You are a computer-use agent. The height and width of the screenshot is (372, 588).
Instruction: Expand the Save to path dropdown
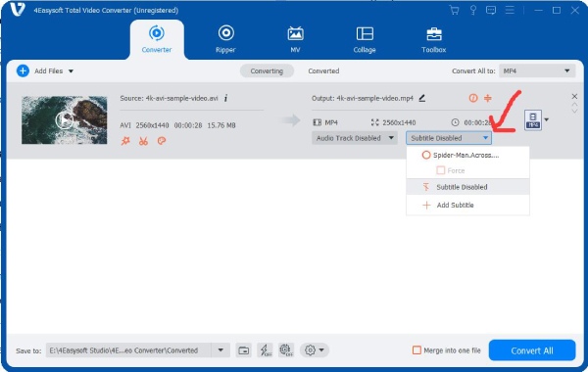click(x=220, y=350)
